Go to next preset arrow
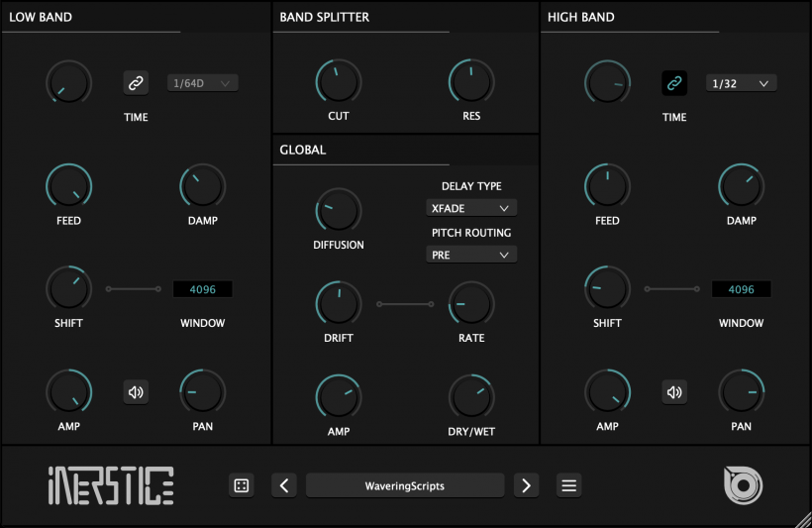 click(x=526, y=485)
